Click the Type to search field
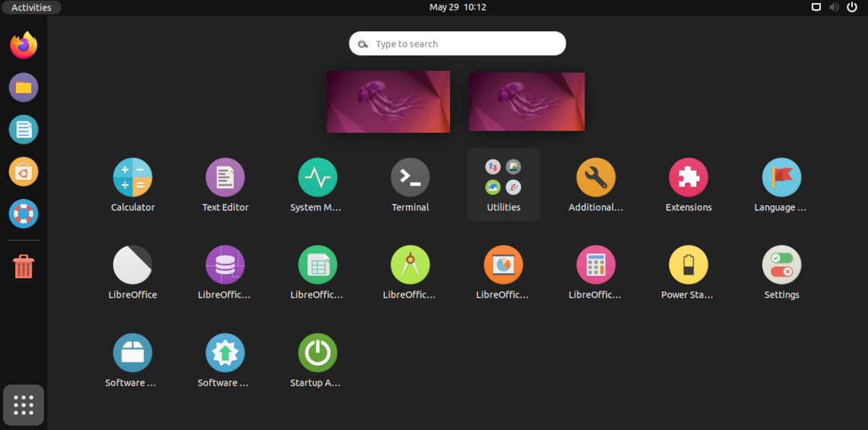This screenshot has height=430, width=868. [457, 43]
